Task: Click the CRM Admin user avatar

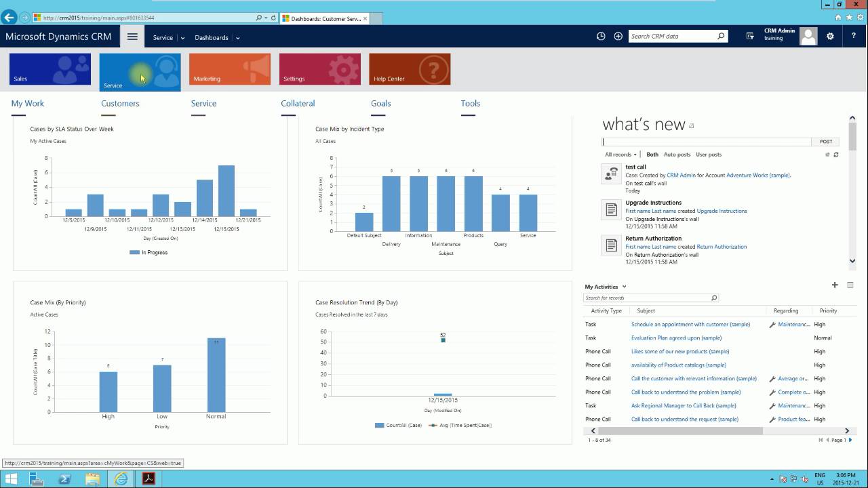Action: coord(808,37)
